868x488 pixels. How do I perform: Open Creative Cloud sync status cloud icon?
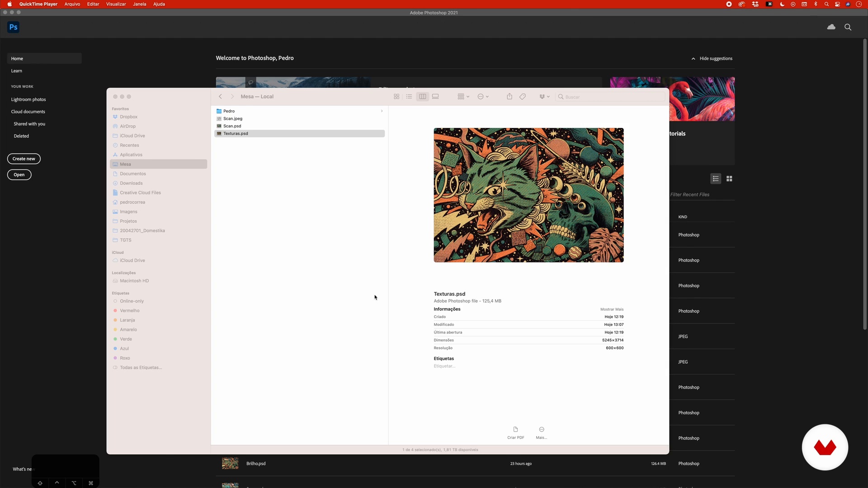tap(831, 27)
